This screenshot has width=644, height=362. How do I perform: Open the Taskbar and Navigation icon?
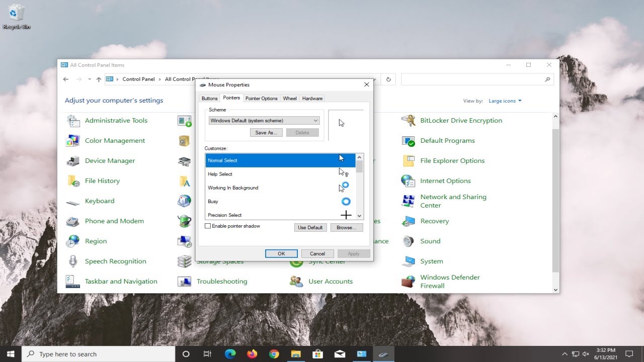[73, 282]
